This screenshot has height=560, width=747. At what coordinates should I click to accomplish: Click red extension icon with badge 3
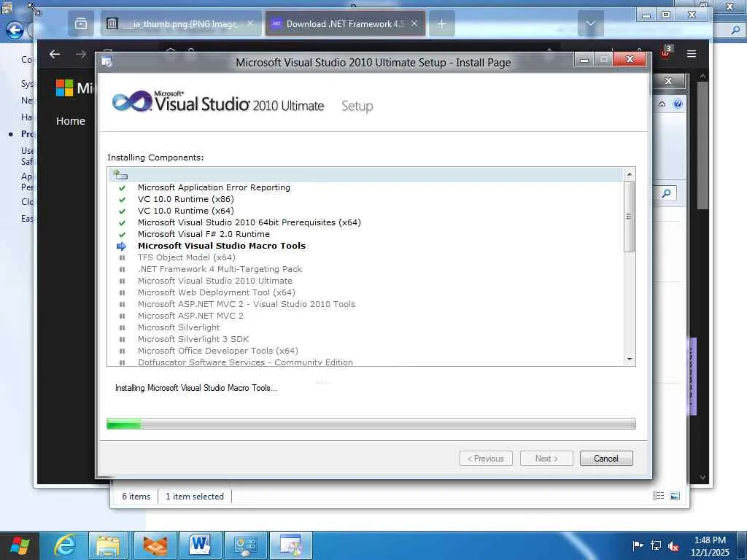click(665, 52)
